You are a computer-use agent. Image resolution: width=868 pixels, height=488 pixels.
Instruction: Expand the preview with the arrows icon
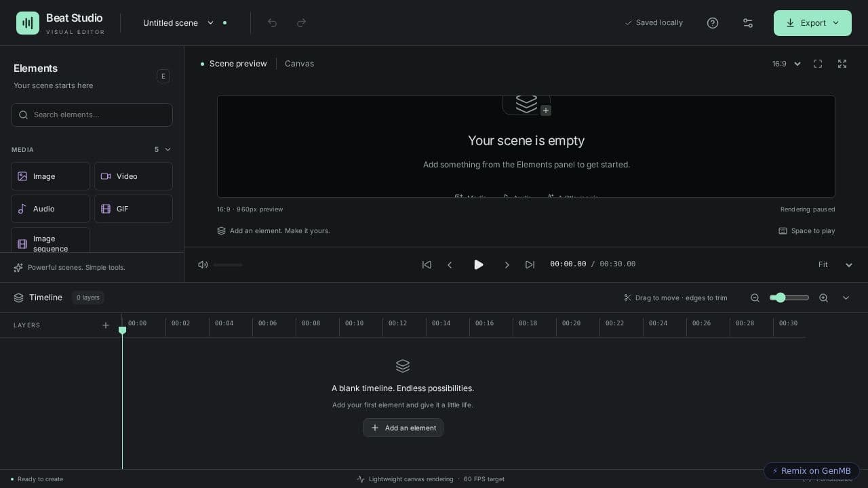(842, 64)
